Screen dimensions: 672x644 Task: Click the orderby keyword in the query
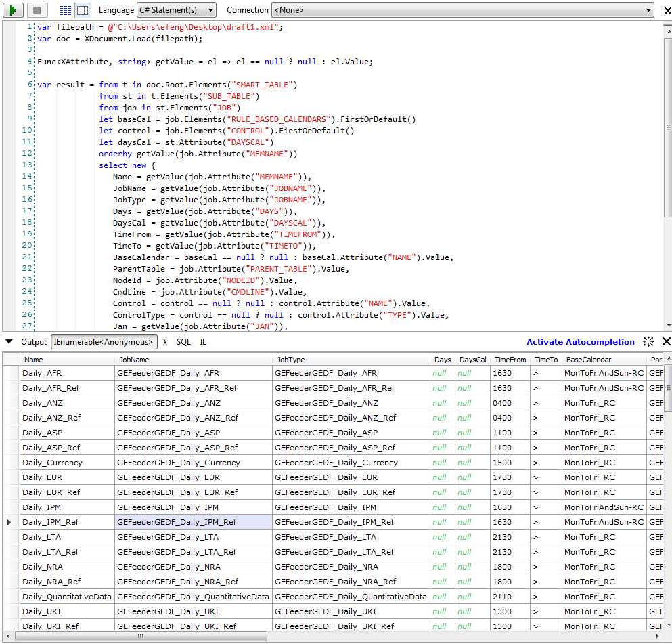(x=115, y=154)
